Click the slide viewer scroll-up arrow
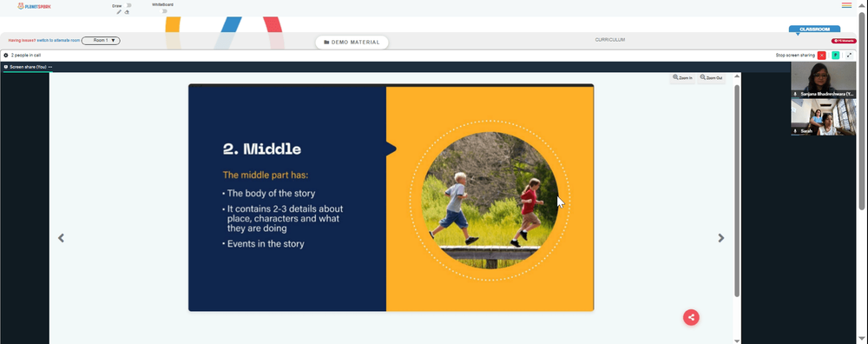Viewport: 868px width, 344px height. [737, 76]
